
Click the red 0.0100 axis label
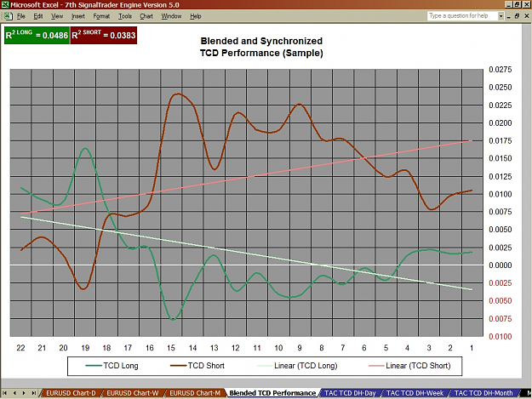[501, 337]
